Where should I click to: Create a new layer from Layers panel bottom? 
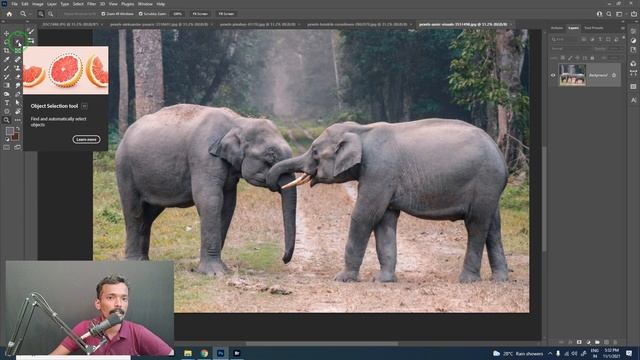(x=607, y=342)
